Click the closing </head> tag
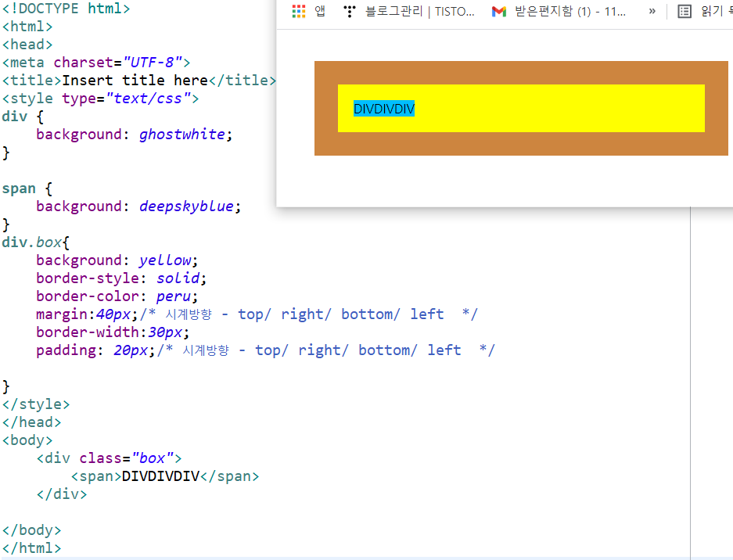This screenshot has height=560, width=733. pos(32,422)
